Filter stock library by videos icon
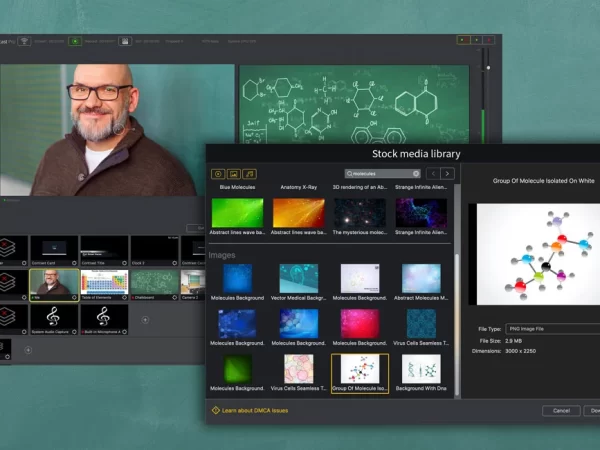Viewport: 600px width, 450px height. (x=218, y=174)
